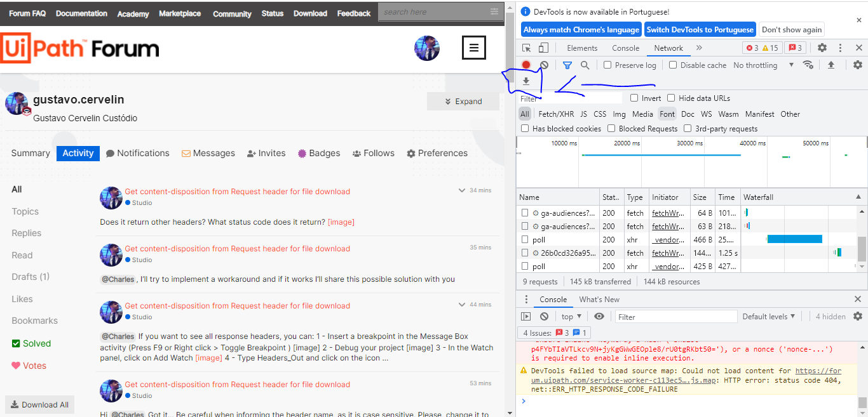
Task: Open the network search panel
Action: (585, 65)
